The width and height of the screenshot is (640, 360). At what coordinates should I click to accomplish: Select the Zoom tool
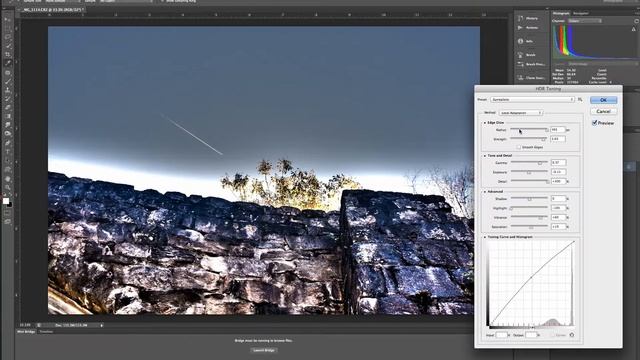point(7,188)
